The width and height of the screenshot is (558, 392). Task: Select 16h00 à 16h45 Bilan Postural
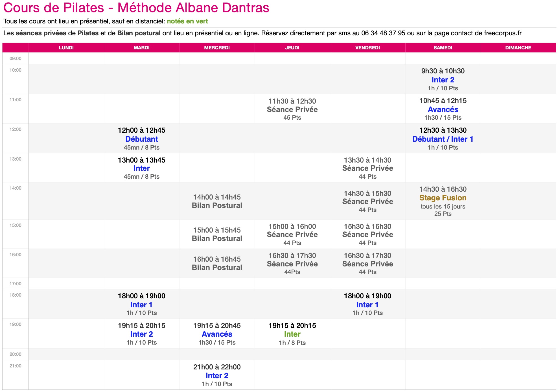217,263
